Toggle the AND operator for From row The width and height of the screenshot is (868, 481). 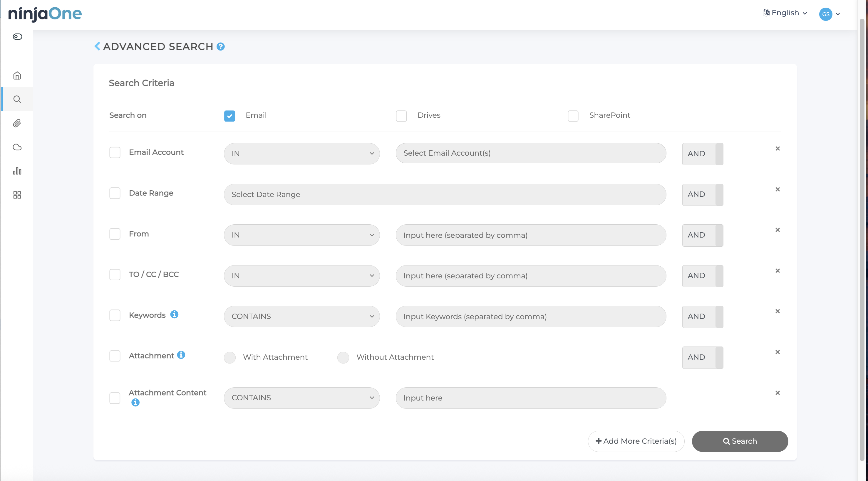point(703,235)
